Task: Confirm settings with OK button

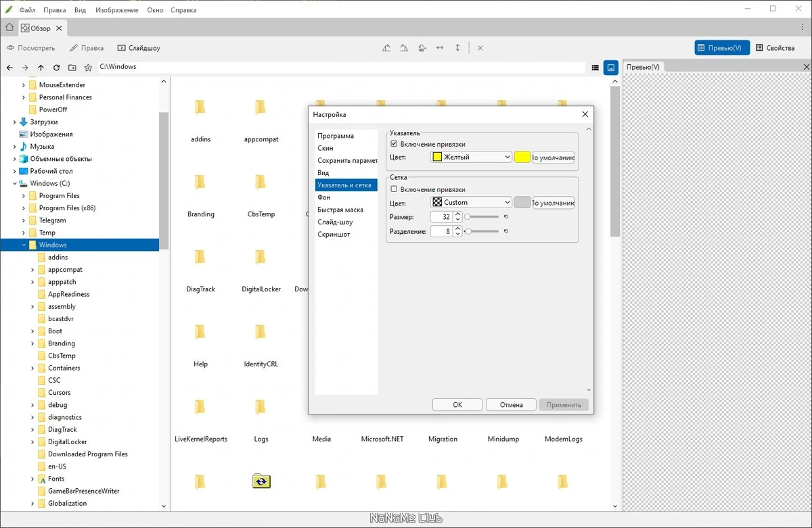Action: tap(457, 405)
